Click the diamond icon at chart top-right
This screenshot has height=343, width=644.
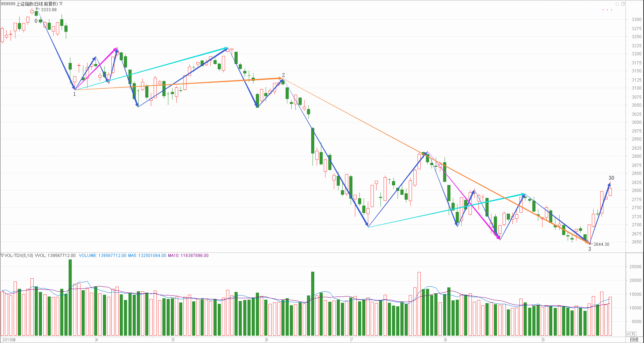coord(617,4)
